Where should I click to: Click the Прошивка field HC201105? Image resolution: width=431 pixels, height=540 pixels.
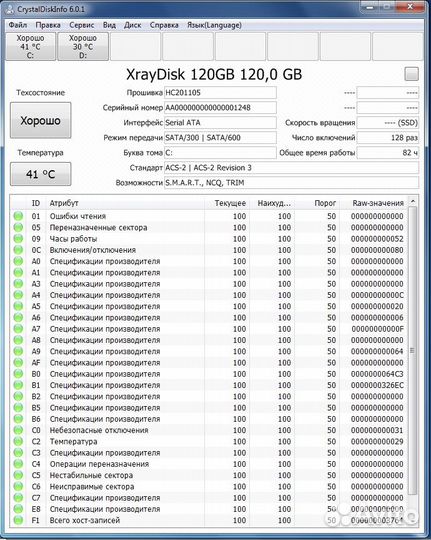[x=220, y=93]
